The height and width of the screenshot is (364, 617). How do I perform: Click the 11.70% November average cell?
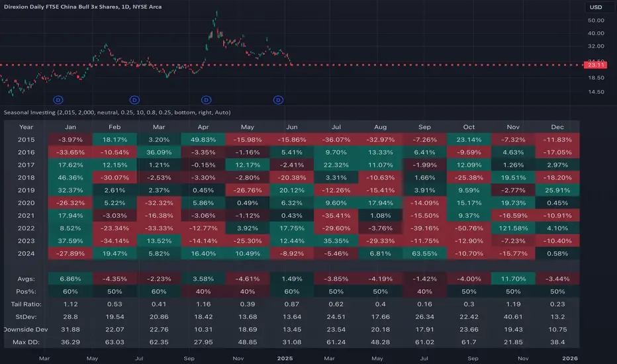tap(513, 279)
